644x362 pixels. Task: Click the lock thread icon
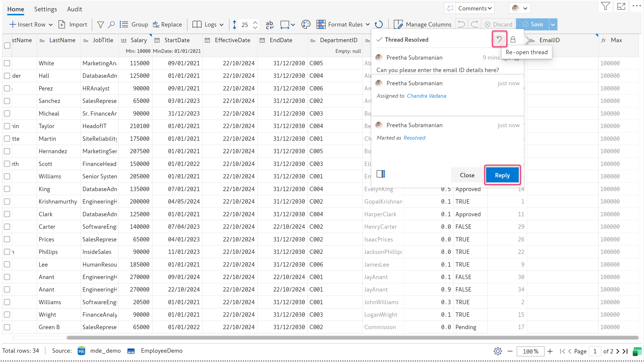[513, 39]
